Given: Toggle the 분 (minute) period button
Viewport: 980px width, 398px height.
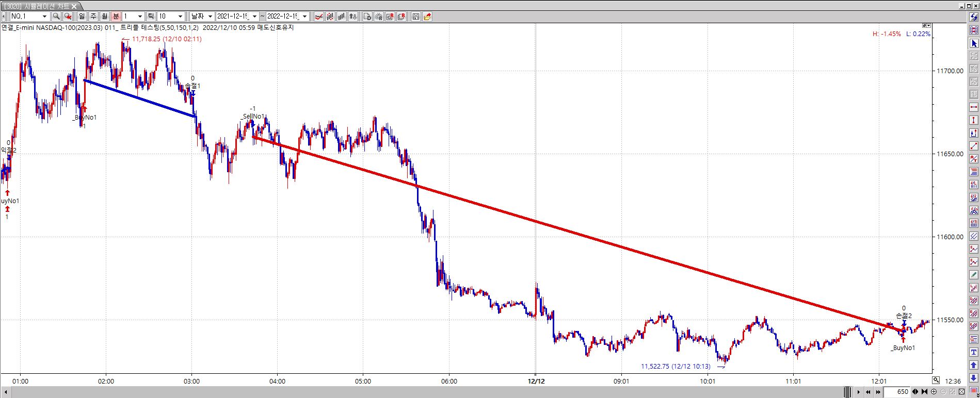Looking at the screenshot, I should tap(116, 16).
